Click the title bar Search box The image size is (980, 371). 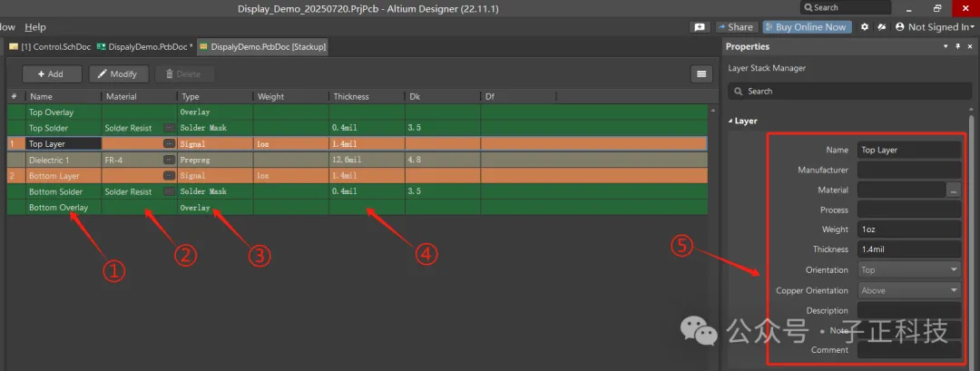846,7
